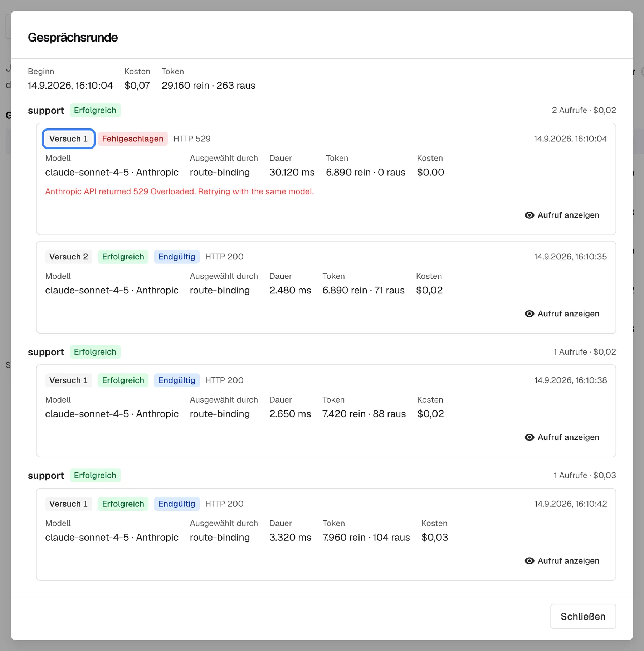Open 'Aufruf anzeigen' for the 3.320 ms call
This screenshot has height=651, width=644.
562,560
